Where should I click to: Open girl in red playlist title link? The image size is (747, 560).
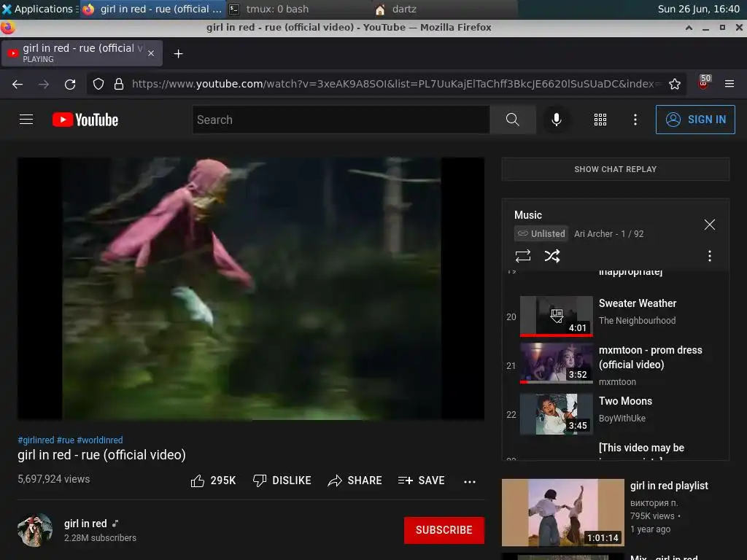[669, 486]
